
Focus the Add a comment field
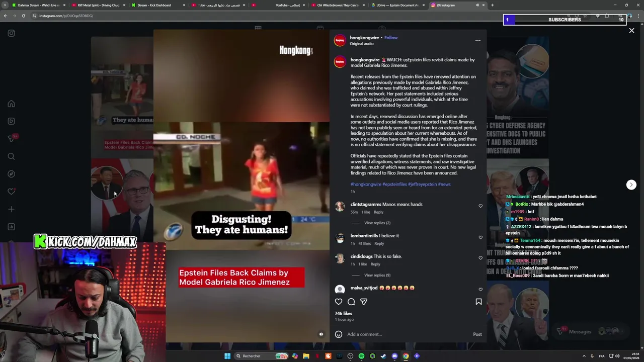(x=408, y=334)
